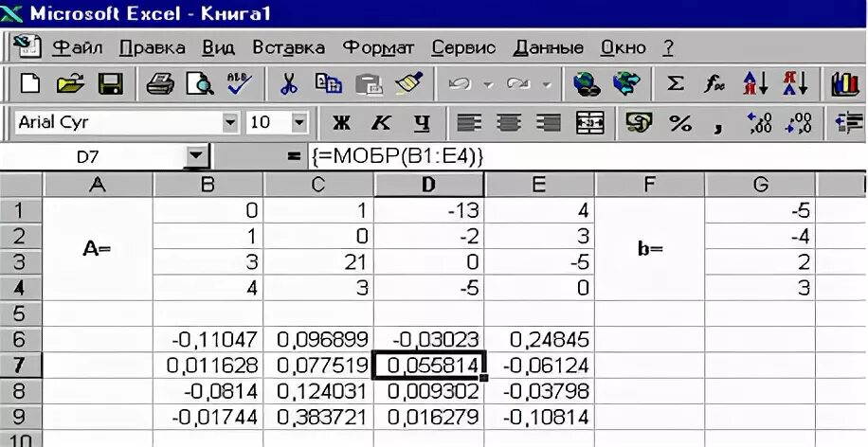Screen dimensions: 868x447
Task: Decrease decimal places icon
Action: click(798, 123)
